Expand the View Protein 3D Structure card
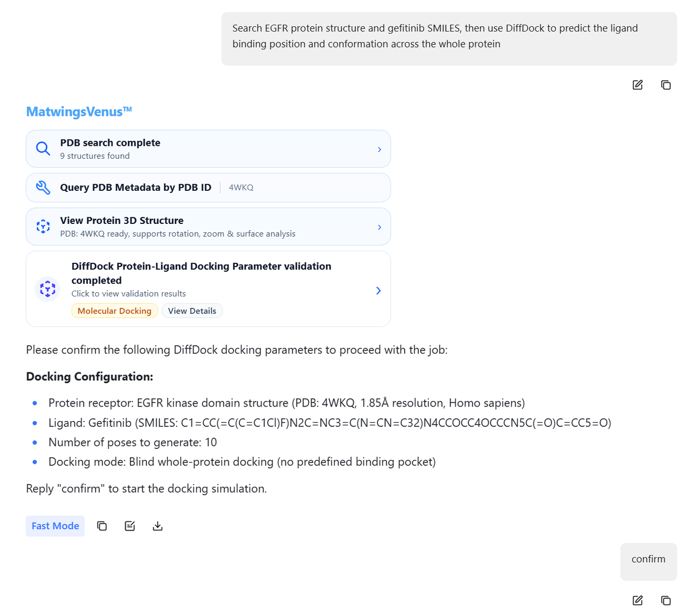This screenshot has width=684, height=616. [379, 227]
